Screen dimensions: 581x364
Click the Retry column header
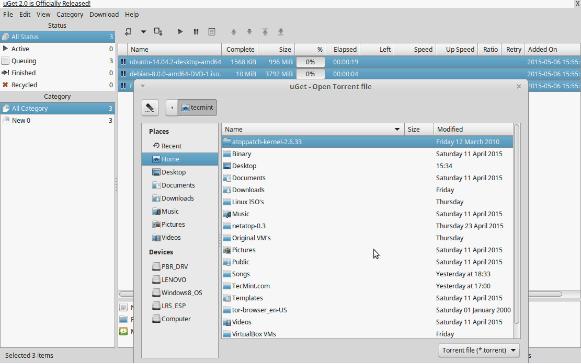514,49
